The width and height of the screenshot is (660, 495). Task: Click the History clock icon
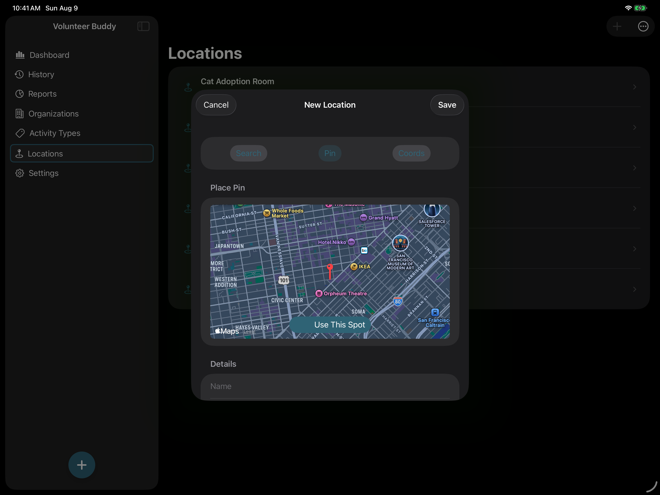[x=19, y=75]
